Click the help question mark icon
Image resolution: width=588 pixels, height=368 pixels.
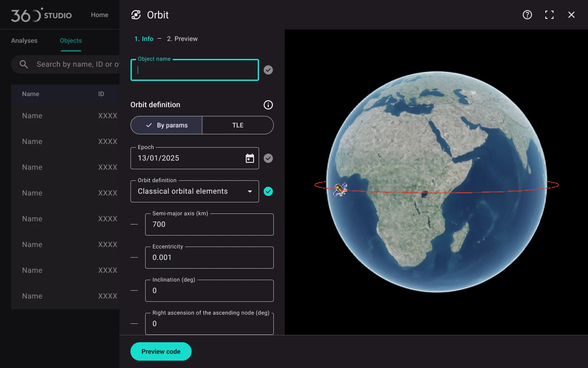[x=527, y=15]
